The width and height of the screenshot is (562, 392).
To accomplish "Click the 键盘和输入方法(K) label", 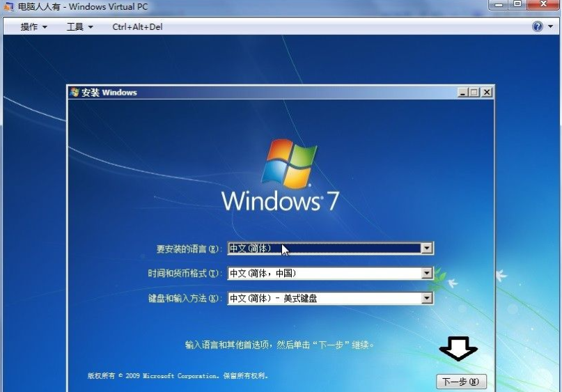I will pos(184,298).
